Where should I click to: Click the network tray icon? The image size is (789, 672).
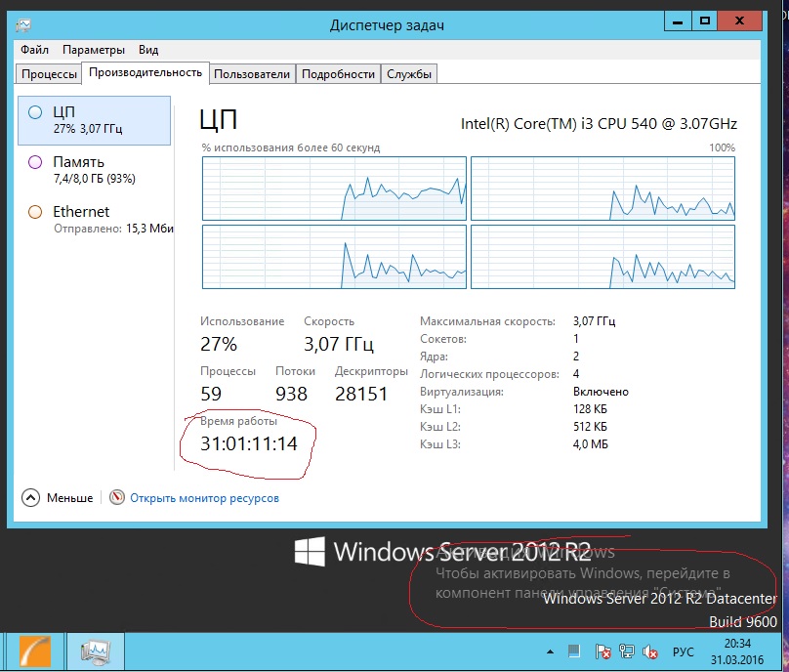[x=627, y=651]
